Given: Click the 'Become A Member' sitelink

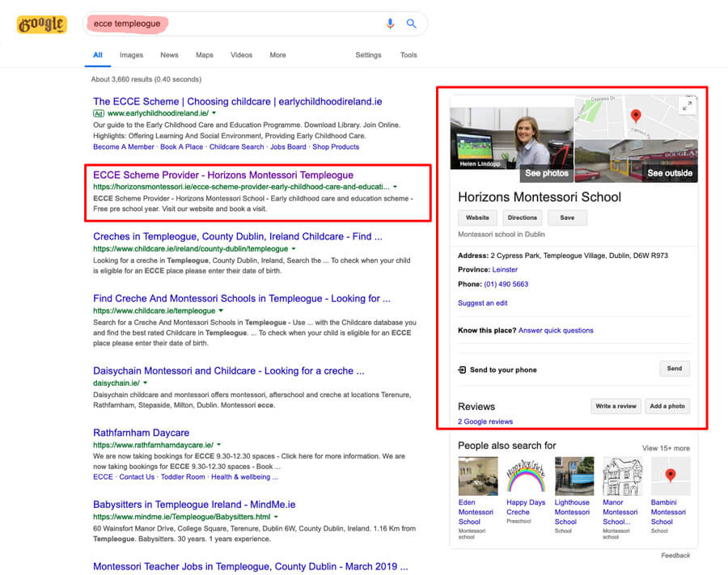Looking at the screenshot, I should pos(124,146).
